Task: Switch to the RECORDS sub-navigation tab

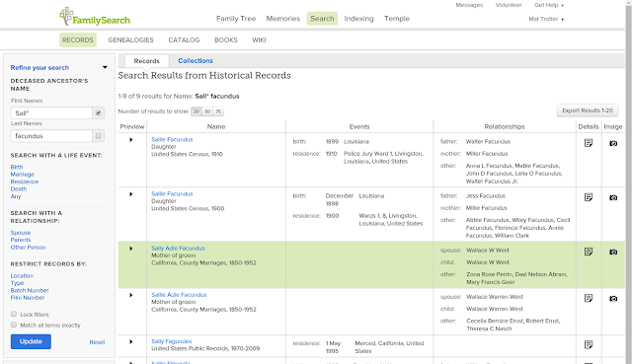Action: tap(78, 39)
